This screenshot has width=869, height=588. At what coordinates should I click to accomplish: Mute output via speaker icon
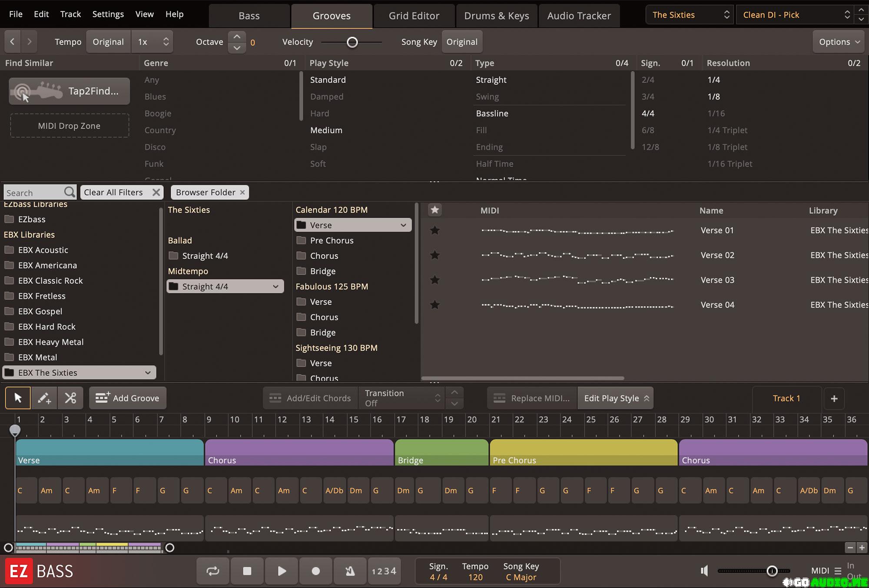coord(704,571)
